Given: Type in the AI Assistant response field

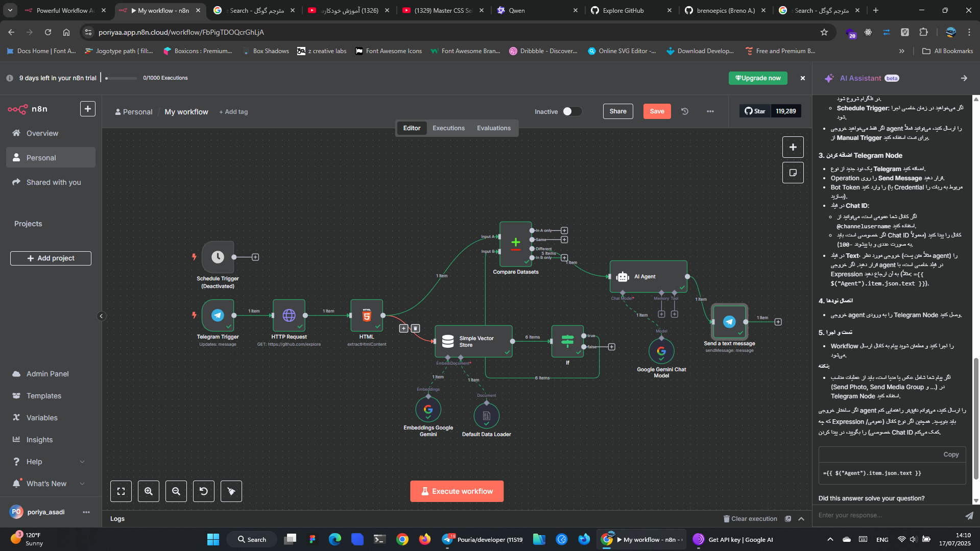Looking at the screenshot, I should pos(889,515).
